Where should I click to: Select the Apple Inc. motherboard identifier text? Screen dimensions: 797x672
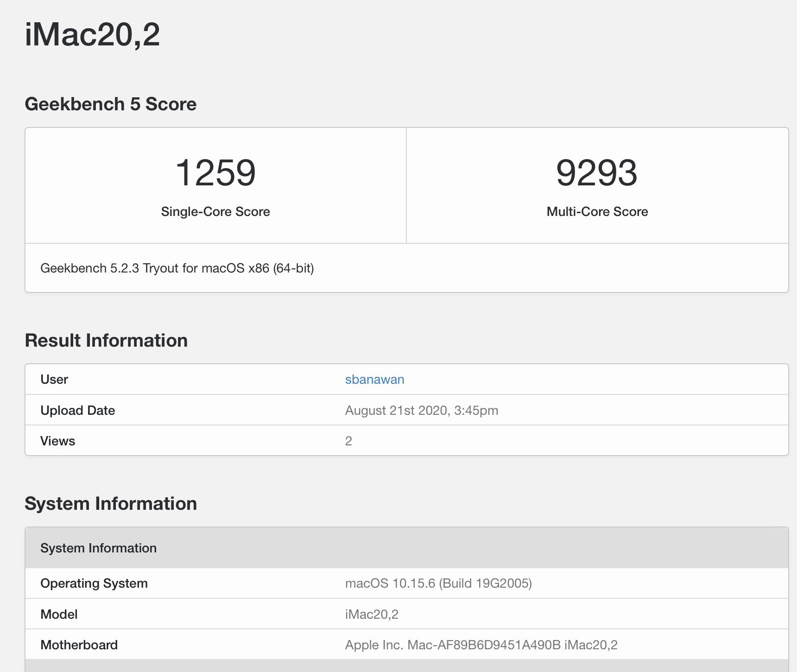pyautogui.click(x=481, y=645)
